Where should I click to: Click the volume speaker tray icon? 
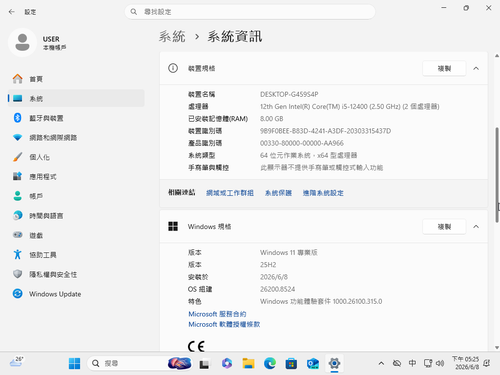(440, 363)
